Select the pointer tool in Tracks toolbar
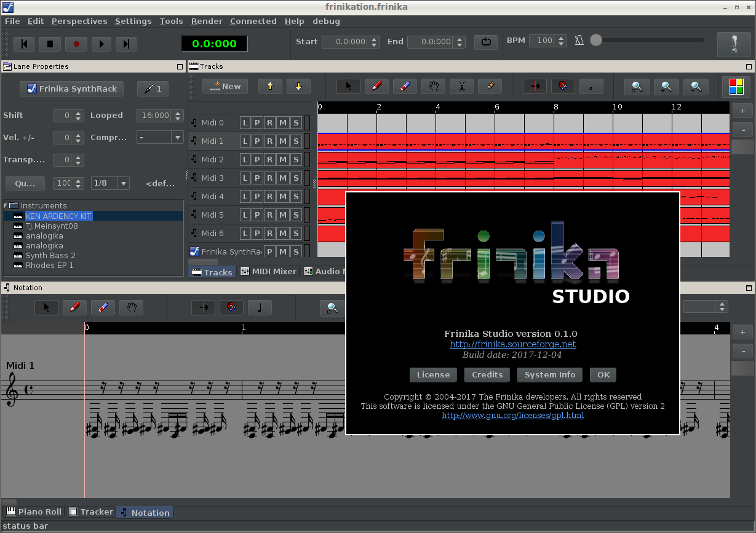Image resolution: width=756 pixels, height=533 pixels. click(348, 87)
